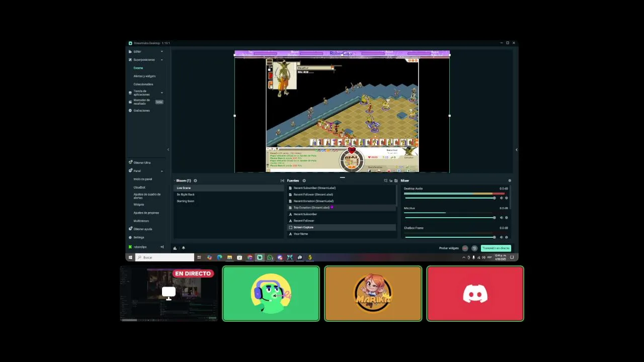This screenshot has height=362, width=644.
Task: Click the scene transitions icon
Action: (282, 180)
